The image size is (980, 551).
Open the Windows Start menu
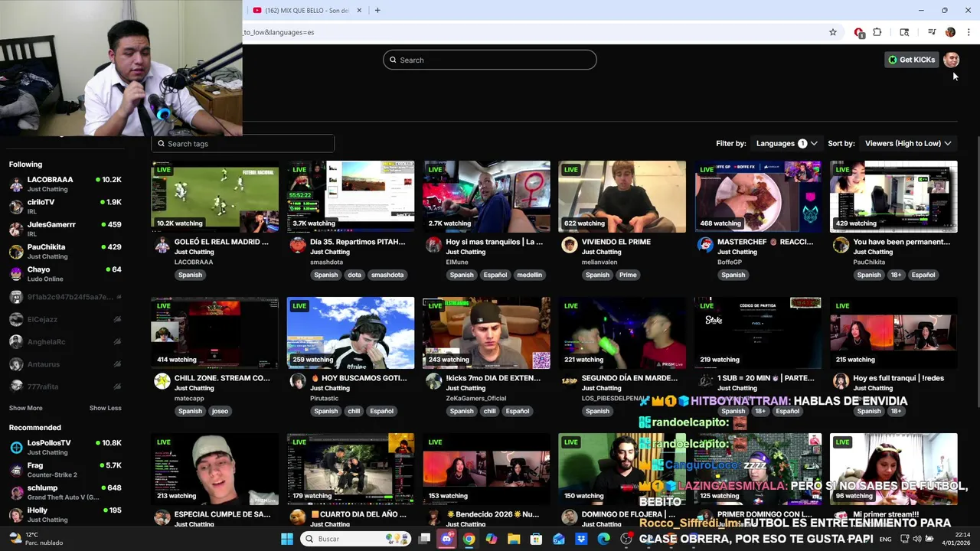[286, 539]
